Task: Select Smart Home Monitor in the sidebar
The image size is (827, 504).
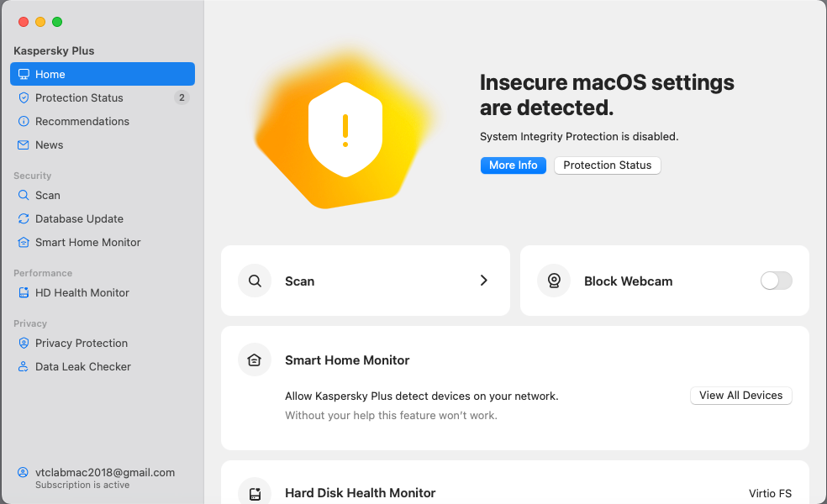Action: click(x=87, y=242)
